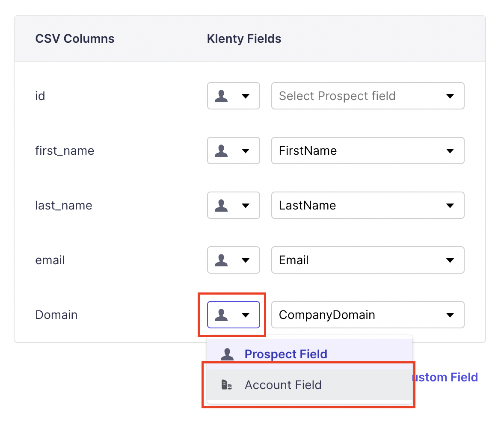Click the person icon in the last_name row
The width and height of the screenshot is (504, 425).
(x=221, y=205)
